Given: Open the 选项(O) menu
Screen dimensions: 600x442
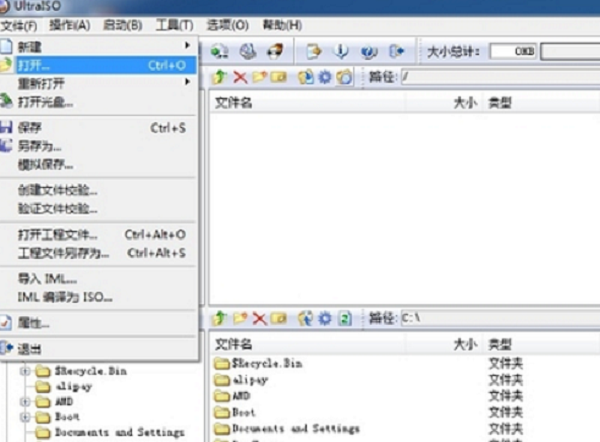Looking at the screenshot, I should coord(228,26).
